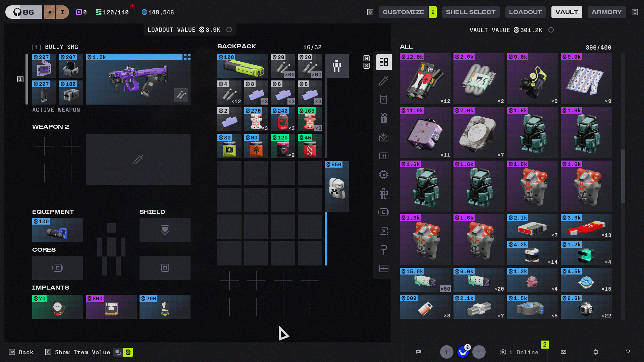Filter vault by weapons pencil icon
Image resolution: width=644 pixels, height=362 pixels.
(x=384, y=81)
